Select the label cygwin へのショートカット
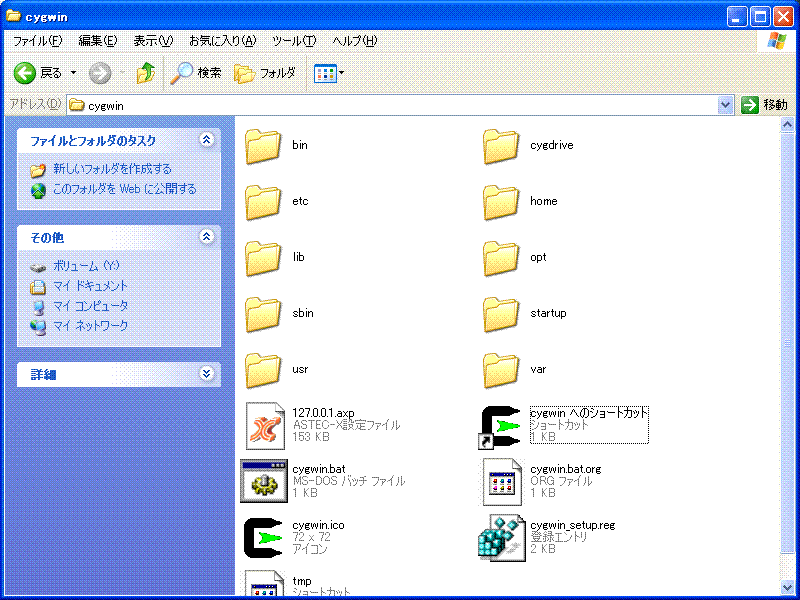 click(589, 413)
